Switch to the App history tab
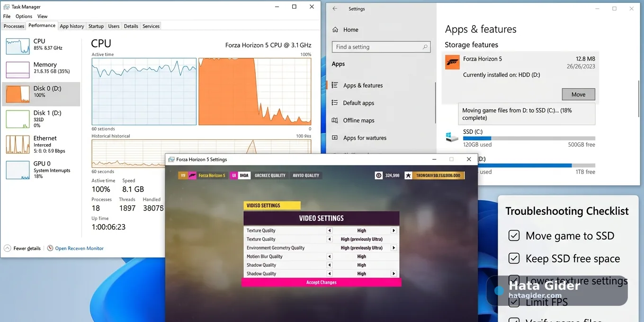This screenshot has width=644, height=322. [x=72, y=26]
